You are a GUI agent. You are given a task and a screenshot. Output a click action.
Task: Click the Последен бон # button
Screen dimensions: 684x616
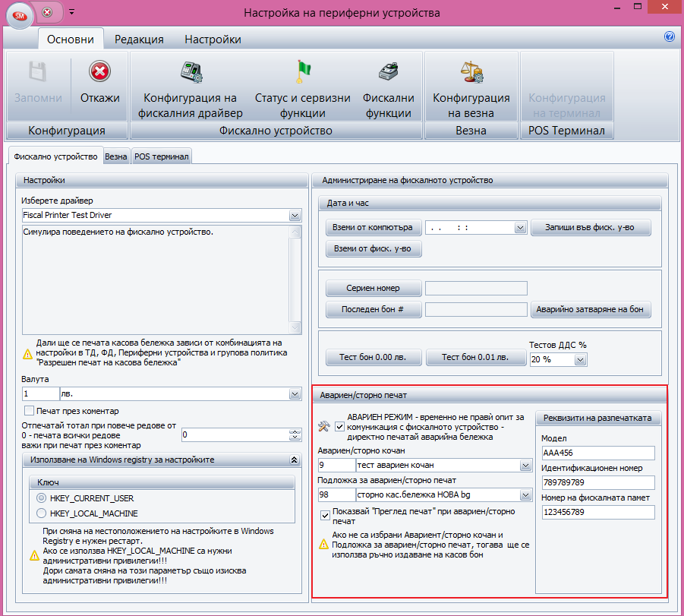374,310
